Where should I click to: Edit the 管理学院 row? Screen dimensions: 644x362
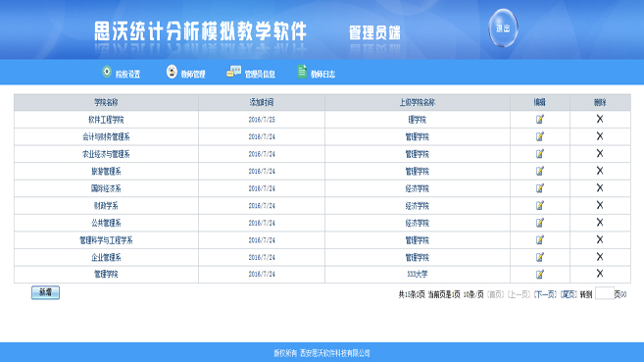[x=540, y=274]
